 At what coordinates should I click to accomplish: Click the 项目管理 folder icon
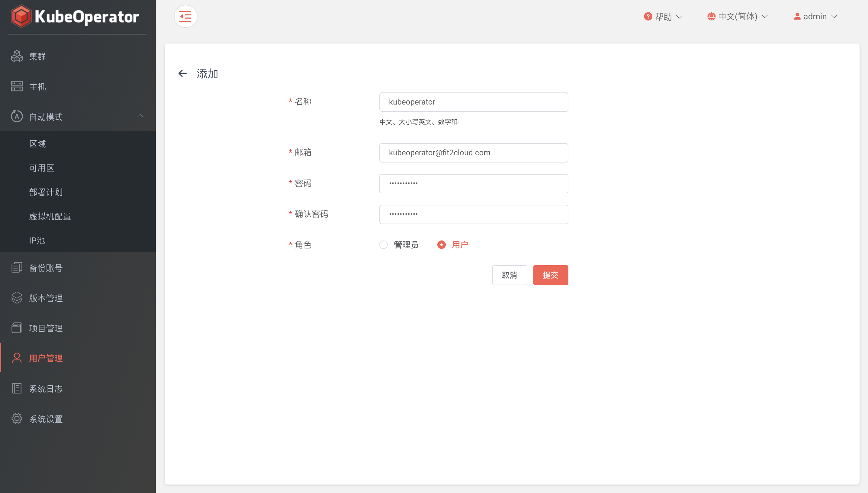[17, 328]
